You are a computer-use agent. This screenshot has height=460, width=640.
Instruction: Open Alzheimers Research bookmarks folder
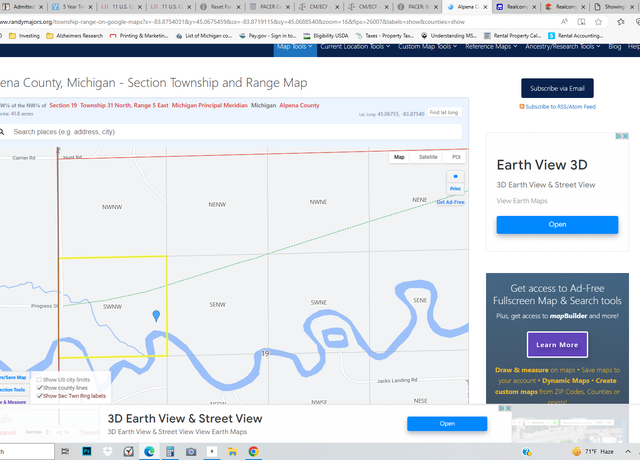click(75, 36)
